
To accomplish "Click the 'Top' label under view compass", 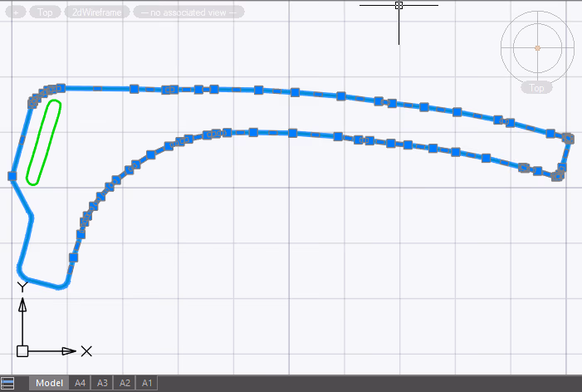I will pyautogui.click(x=536, y=88).
